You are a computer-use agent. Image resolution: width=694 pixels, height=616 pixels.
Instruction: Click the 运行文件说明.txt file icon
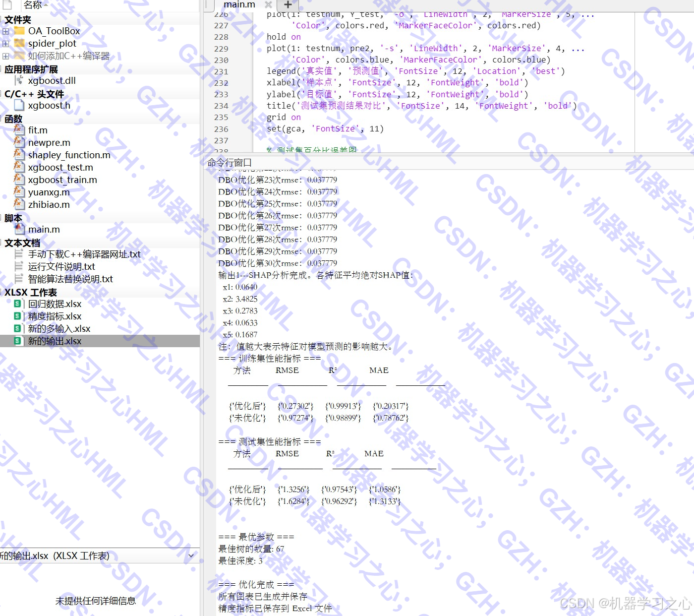pos(19,266)
